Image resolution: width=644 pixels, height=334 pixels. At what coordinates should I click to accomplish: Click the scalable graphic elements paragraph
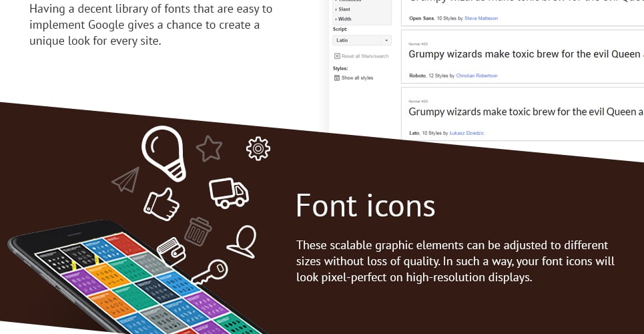[456, 261]
